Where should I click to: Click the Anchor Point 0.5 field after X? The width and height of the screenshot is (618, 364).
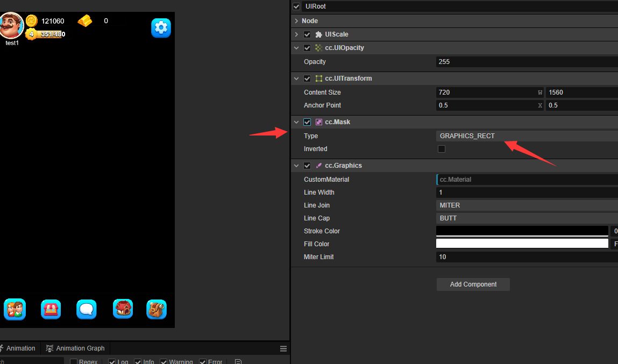pyautogui.click(x=582, y=105)
